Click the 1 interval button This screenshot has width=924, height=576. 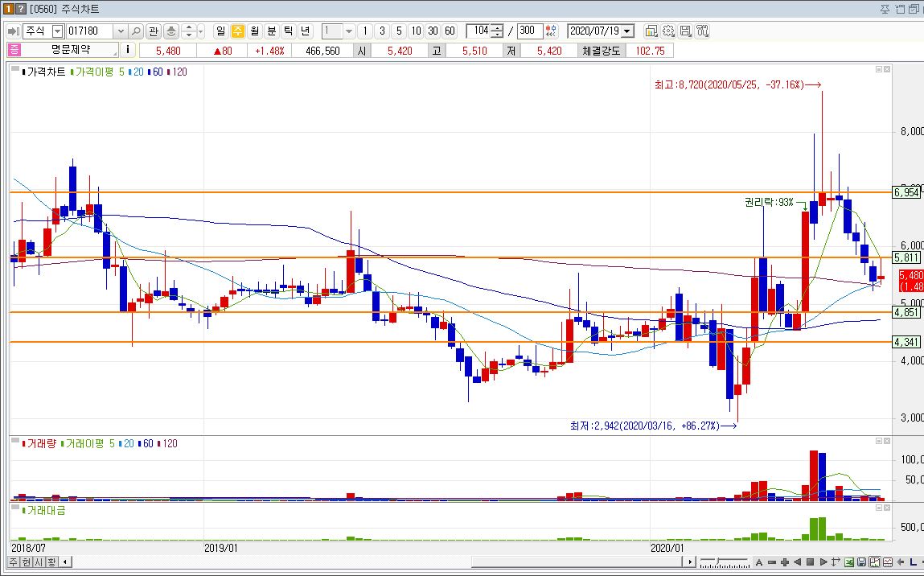point(365,31)
